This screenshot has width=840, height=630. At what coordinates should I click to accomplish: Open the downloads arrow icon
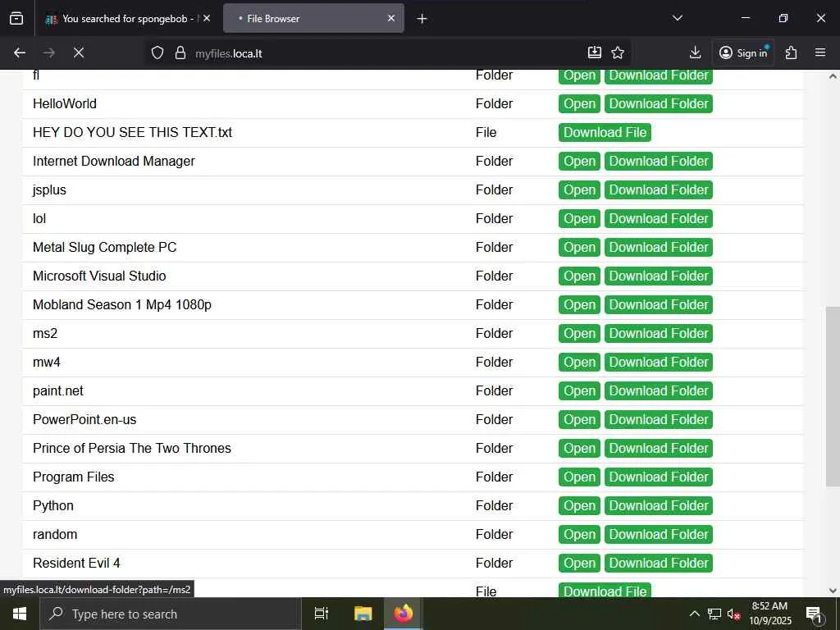[695, 52]
